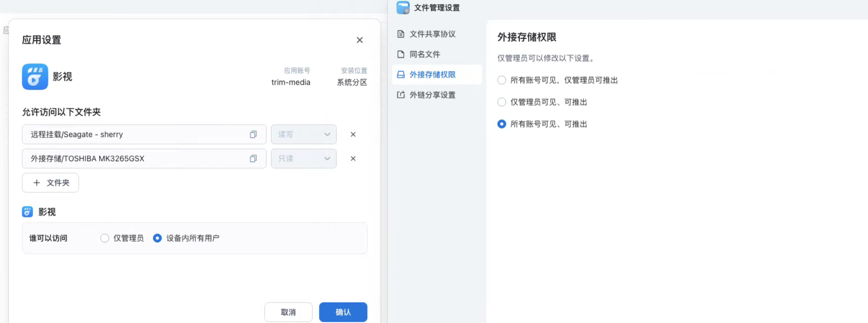The height and width of the screenshot is (323, 868).
Task: Click the 安装位置 label
Action: pos(354,71)
